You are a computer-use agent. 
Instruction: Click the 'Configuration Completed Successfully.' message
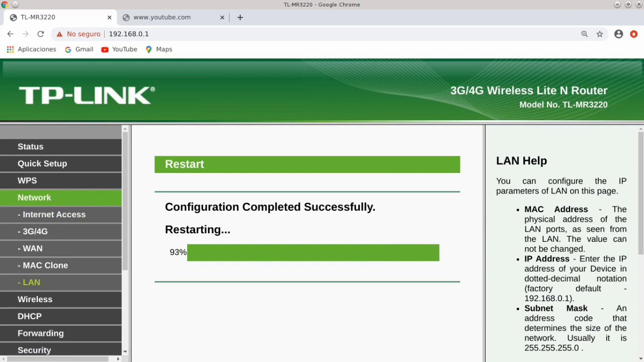(x=270, y=207)
